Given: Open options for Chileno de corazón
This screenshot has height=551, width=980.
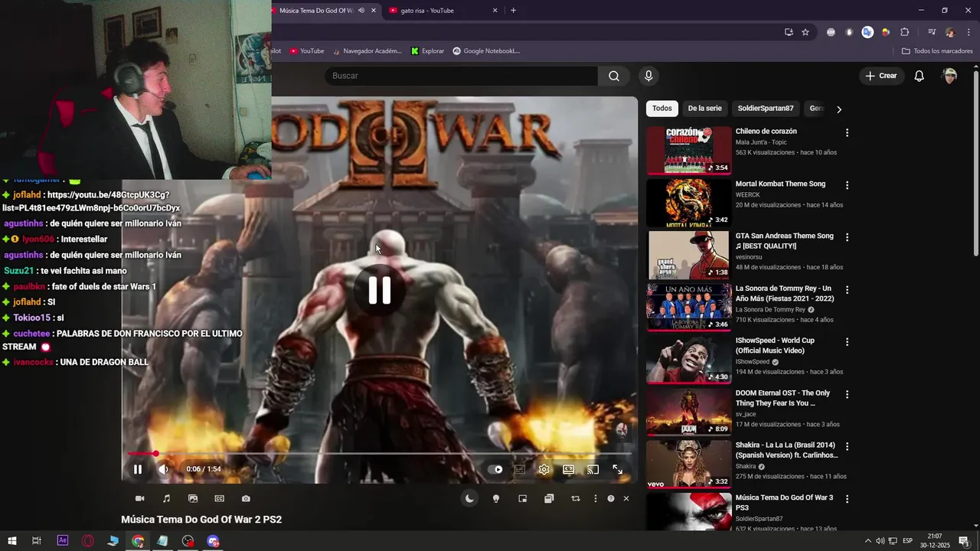Looking at the screenshot, I should point(847,133).
